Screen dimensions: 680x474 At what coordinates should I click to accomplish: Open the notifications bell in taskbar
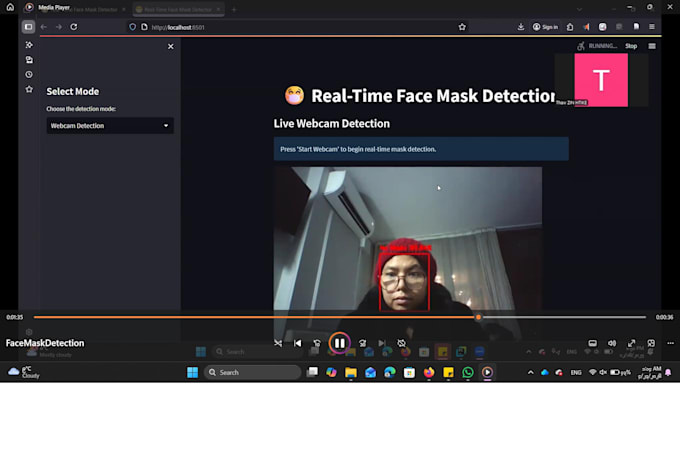click(x=668, y=373)
